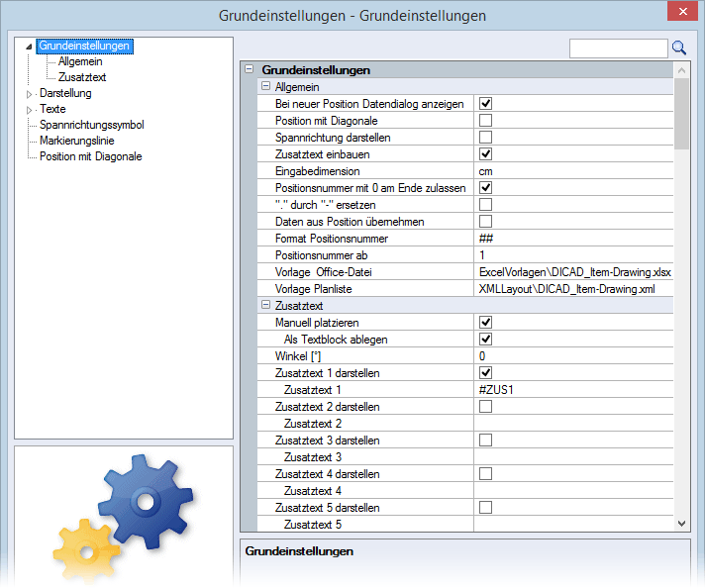This screenshot has height=588, width=705.
Task: Select 'Vorlage Office-Datei' row label
Action: (323, 272)
